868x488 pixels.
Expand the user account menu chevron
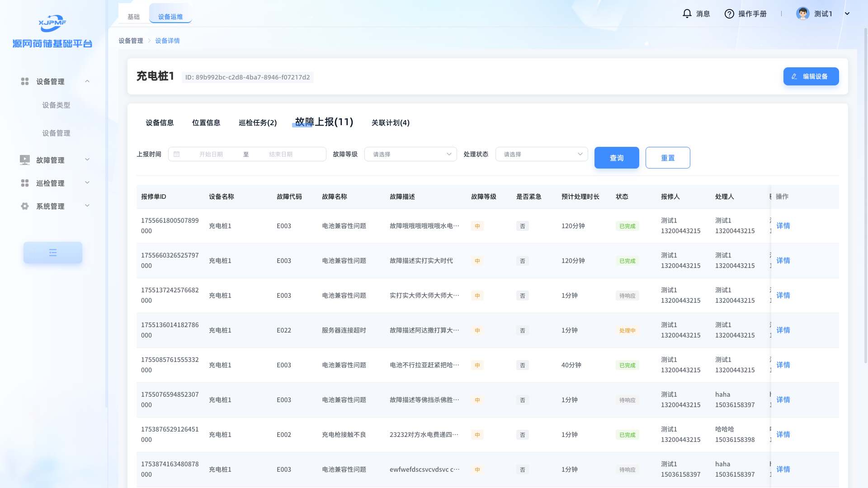tap(847, 14)
